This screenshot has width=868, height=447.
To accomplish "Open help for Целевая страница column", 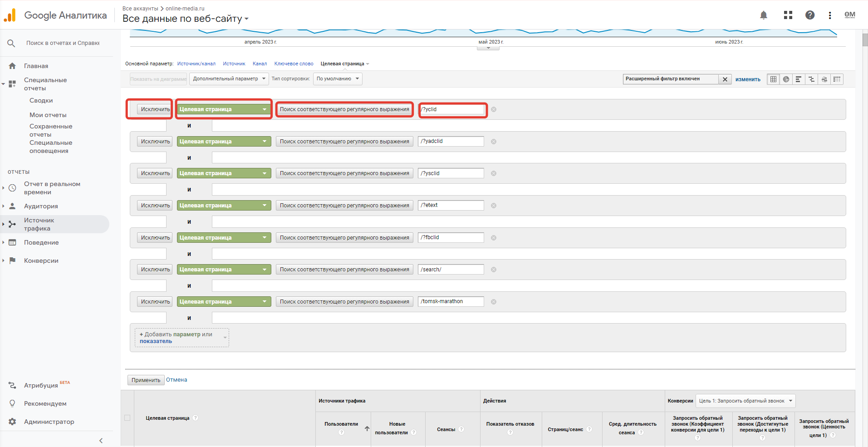I will tap(195, 418).
